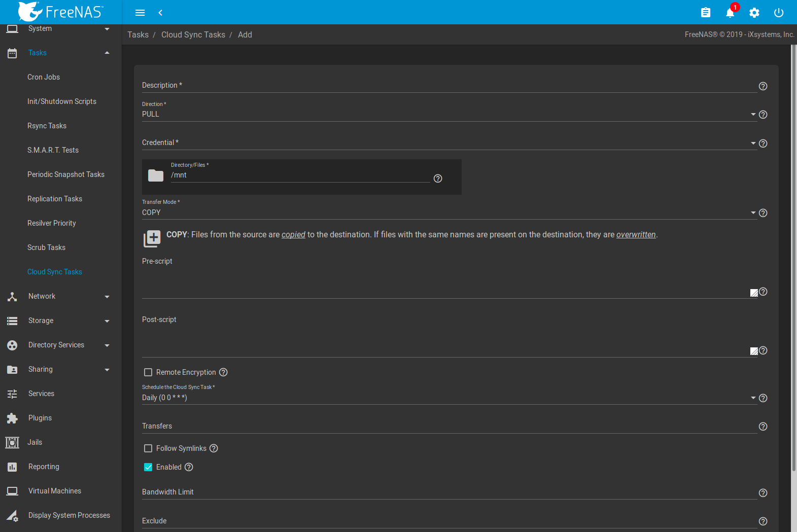Click the Tasks calendar icon in sidebar
Screen dimensions: 797x532
[12, 53]
